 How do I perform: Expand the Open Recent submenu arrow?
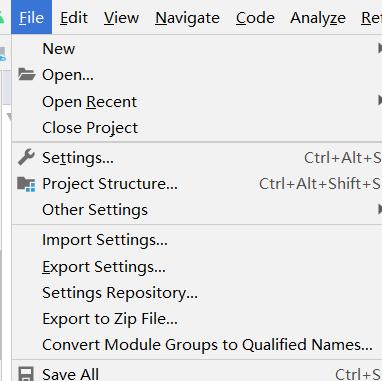click(x=380, y=100)
